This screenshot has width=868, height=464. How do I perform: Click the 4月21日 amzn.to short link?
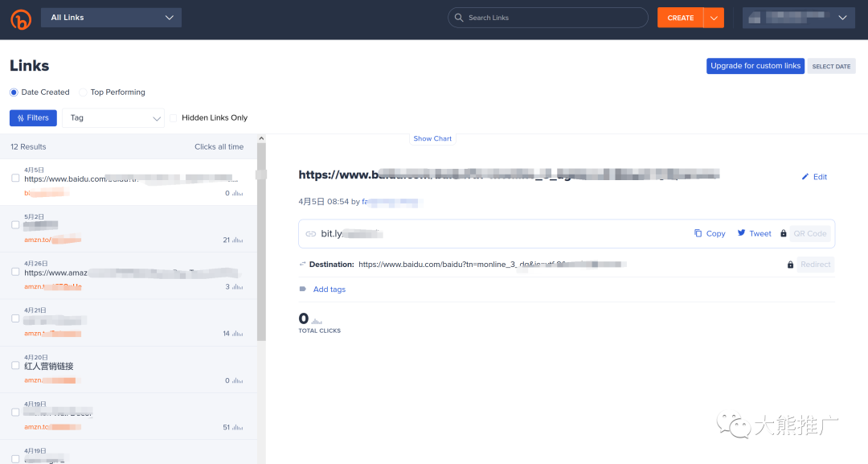(52, 334)
